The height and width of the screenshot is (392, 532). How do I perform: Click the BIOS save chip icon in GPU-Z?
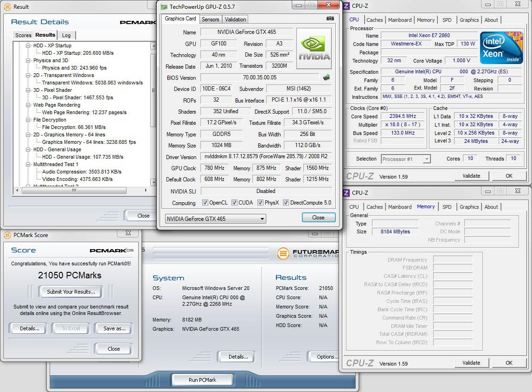click(327, 77)
